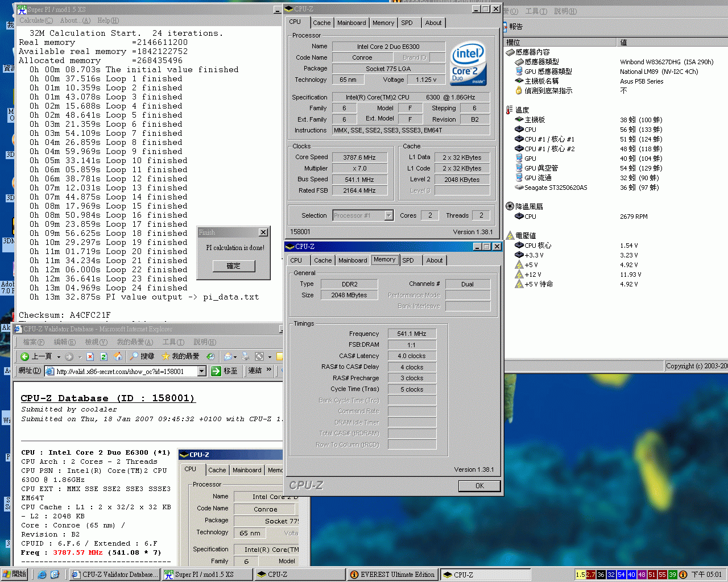Click the 感應器內容 sensor section icon
Image resolution: width=728 pixels, height=582 pixels.
click(510, 52)
